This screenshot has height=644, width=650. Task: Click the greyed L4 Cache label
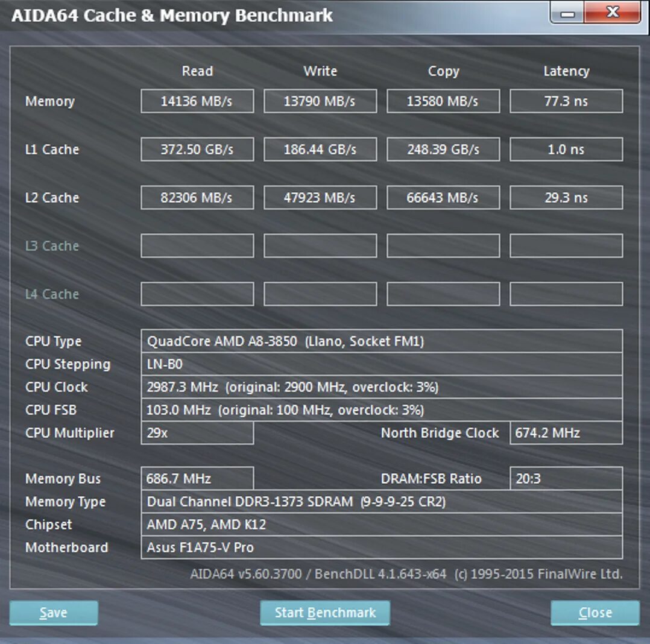tap(52, 294)
